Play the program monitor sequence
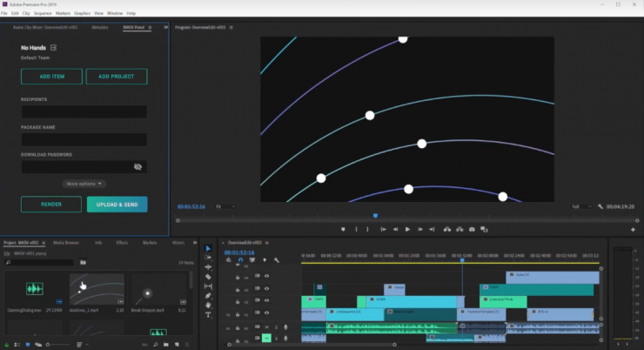 click(407, 229)
